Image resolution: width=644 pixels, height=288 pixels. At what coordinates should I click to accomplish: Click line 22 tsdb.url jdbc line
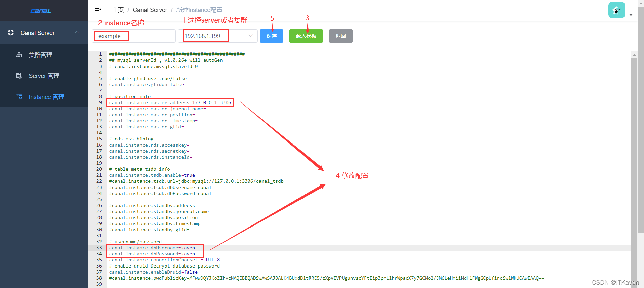tap(196, 181)
